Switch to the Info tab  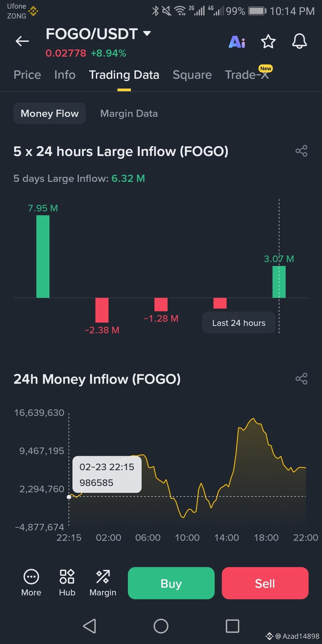tap(65, 75)
